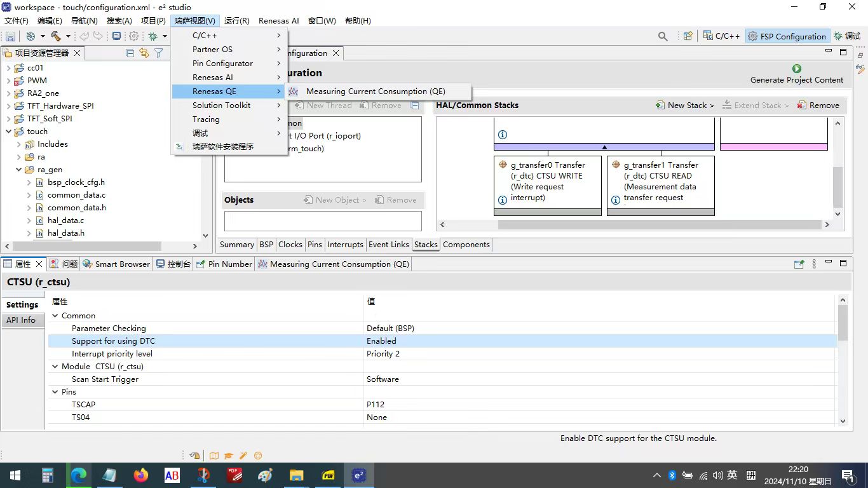This screenshot has height=488, width=868.
Task: Click Link with Editor yellow arrows icon
Action: pos(144,53)
